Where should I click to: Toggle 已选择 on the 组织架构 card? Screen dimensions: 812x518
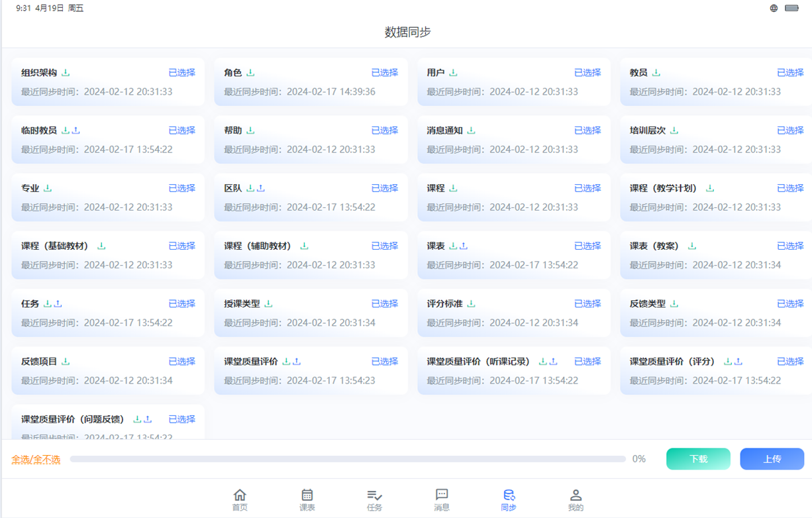point(181,73)
